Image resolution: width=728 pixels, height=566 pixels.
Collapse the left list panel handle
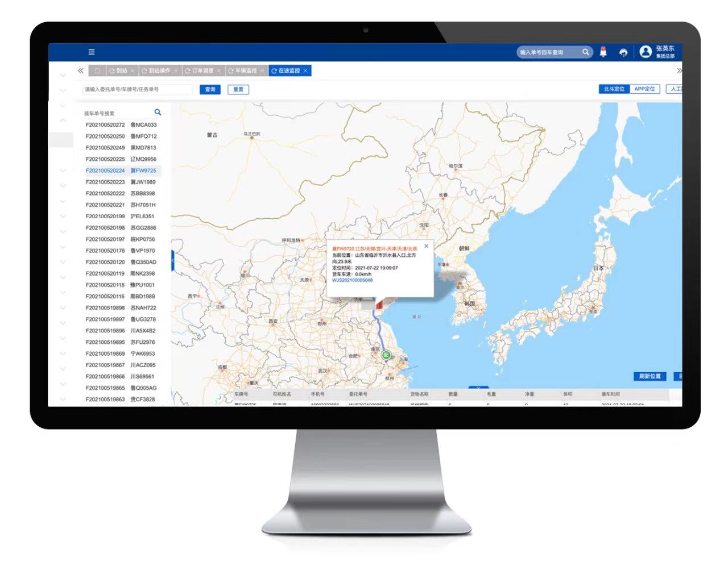pyautogui.click(x=172, y=261)
